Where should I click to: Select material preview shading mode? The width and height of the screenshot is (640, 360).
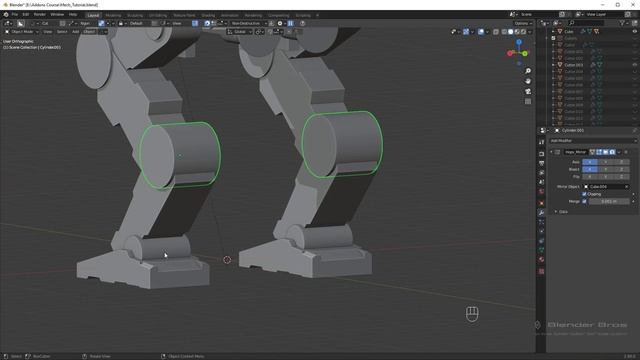coord(517,31)
